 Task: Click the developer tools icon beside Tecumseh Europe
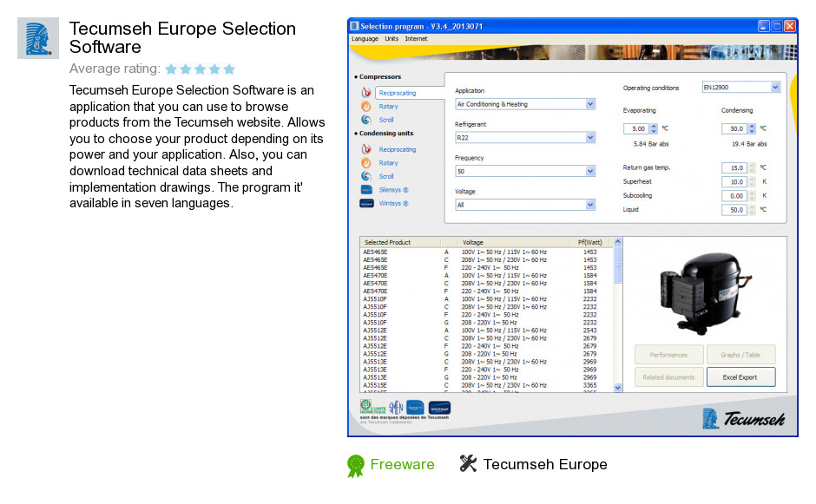(468, 463)
